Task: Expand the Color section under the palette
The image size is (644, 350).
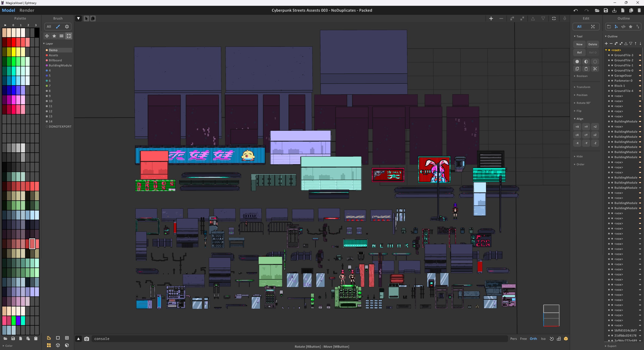Action: pyautogui.click(x=7, y=346)
